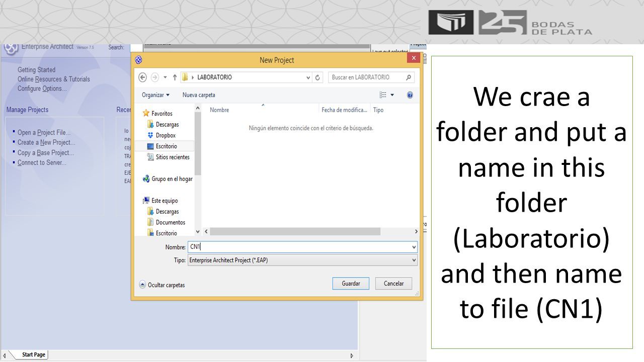
Task: Go back using the dialog's back arrow
Action: (142, 77)
